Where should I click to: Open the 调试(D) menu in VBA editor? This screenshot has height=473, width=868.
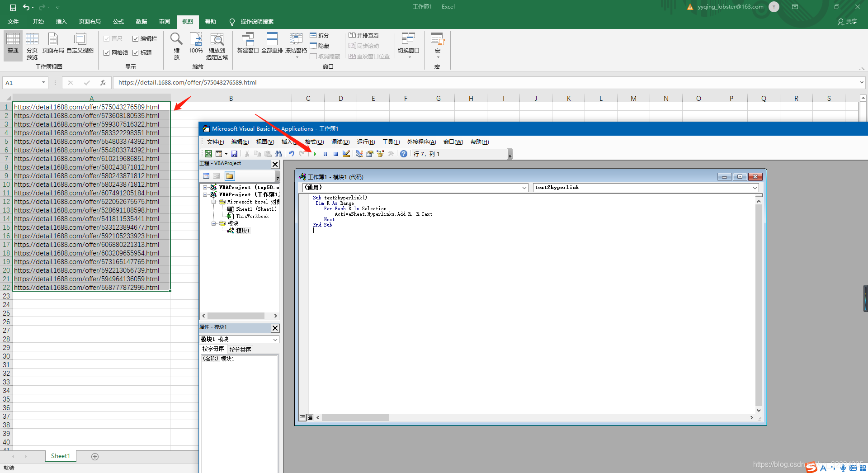pos(340,142)
